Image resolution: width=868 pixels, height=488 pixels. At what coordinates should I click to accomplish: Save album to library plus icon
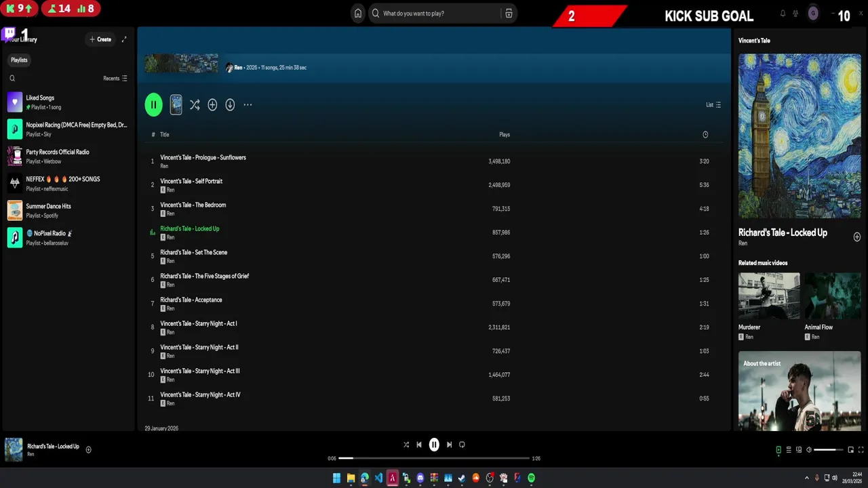[x=212, y=105]
